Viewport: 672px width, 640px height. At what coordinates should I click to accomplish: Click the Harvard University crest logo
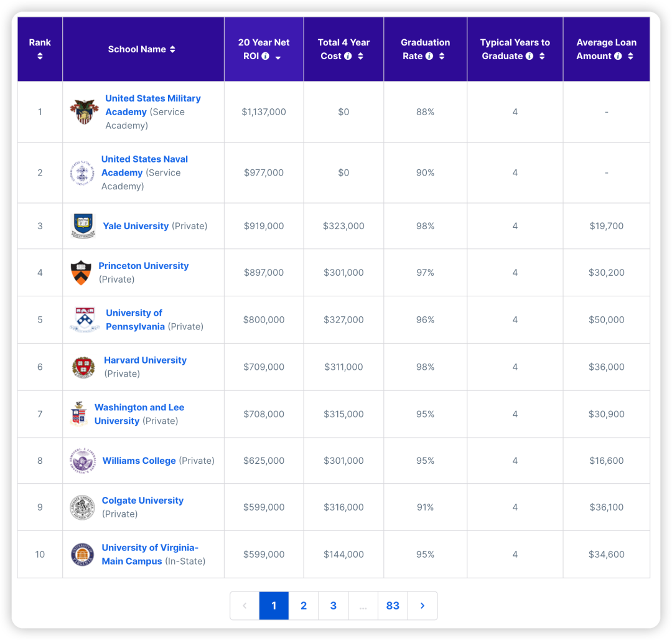[83, 367]
